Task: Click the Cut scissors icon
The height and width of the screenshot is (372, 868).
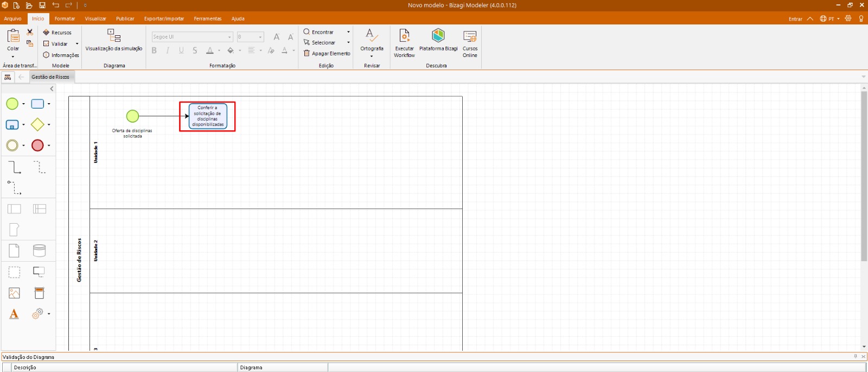Action: click(x=30, y=32)
